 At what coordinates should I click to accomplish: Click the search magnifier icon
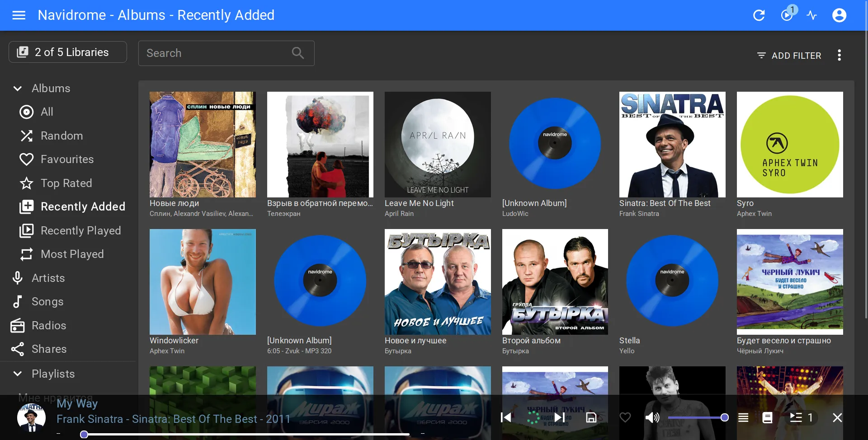(298, 53)
